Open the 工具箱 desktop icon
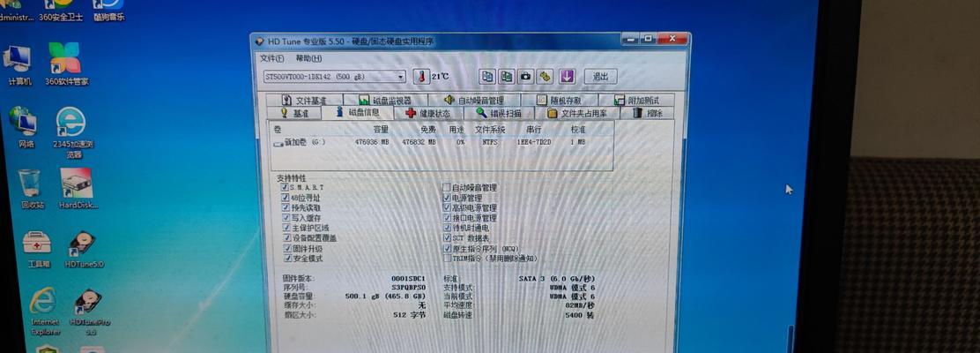The image size is (980, 353). pos(36,250)
